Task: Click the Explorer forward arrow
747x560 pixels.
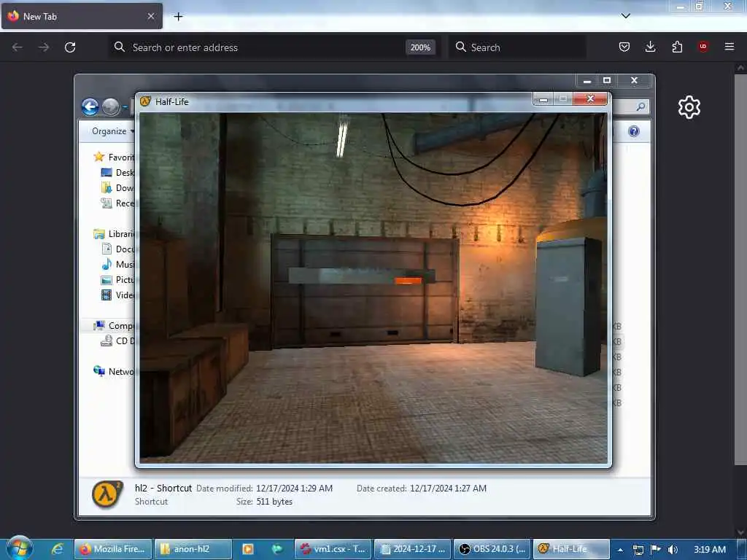Action: tap(111, 106)
